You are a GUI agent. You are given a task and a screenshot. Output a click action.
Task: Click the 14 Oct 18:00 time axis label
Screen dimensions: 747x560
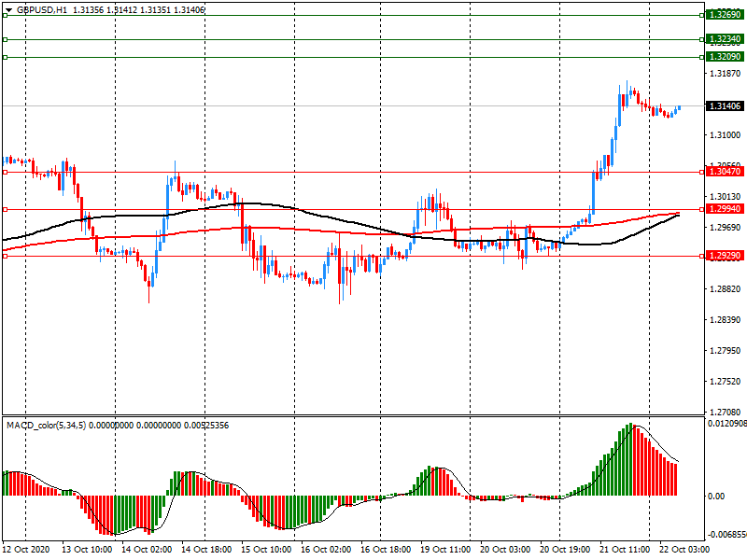(x=206, y=549)
